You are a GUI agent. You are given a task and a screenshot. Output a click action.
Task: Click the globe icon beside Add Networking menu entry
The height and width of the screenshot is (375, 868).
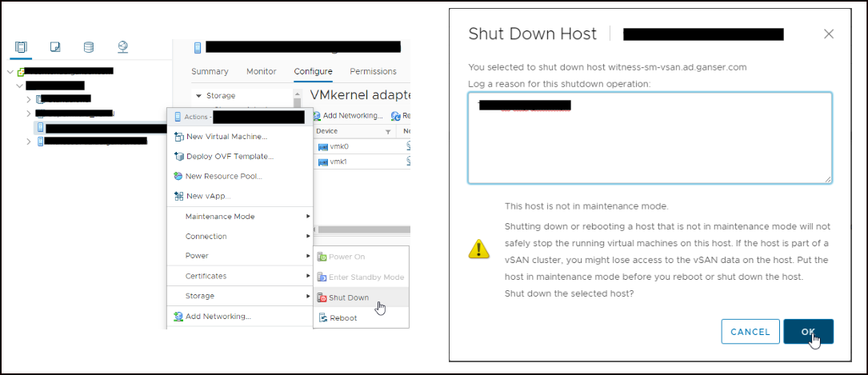pyautogui.click(x=178, y=317)
